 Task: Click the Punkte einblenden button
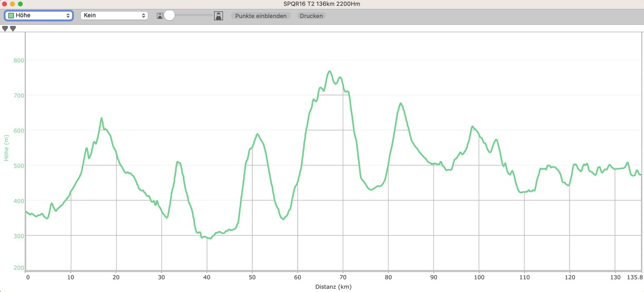[261, 16]
